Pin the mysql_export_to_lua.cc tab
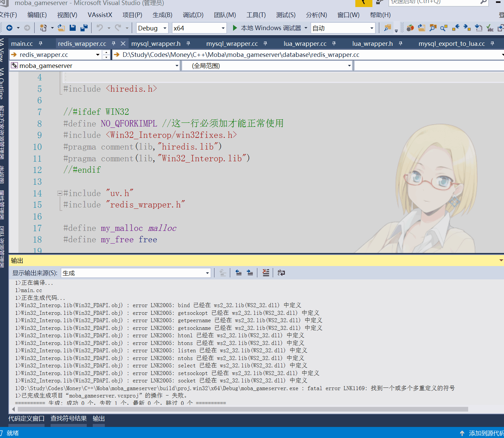 492,43
